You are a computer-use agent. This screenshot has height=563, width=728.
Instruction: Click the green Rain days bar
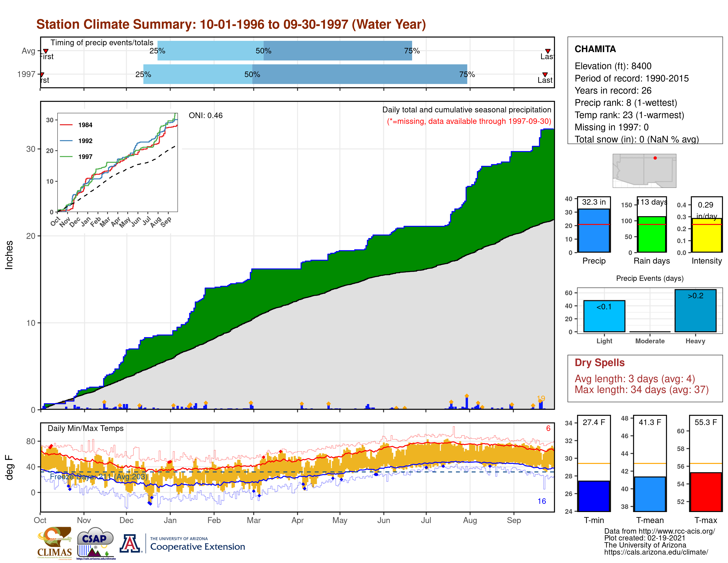652,234
